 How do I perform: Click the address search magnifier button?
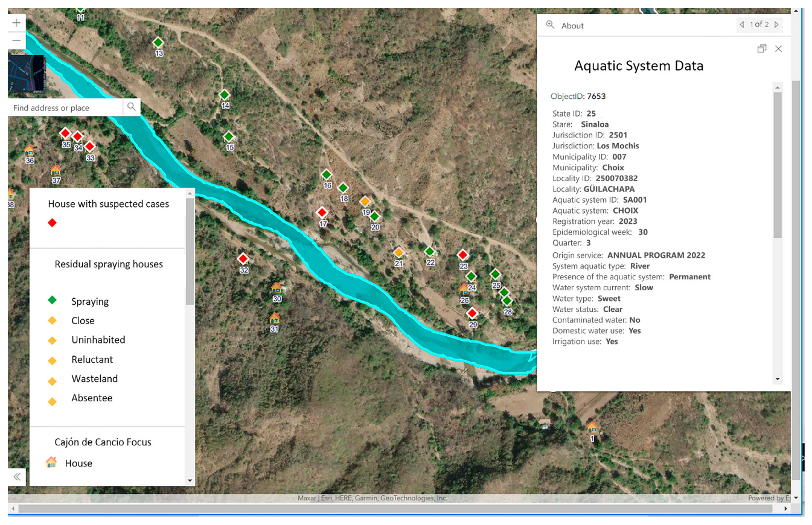tap(131, 107)
